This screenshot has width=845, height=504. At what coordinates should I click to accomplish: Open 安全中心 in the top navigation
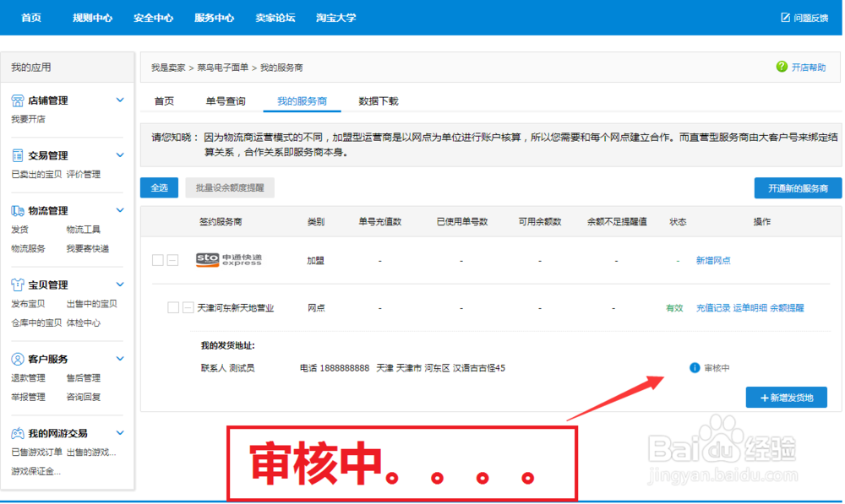click(153, 18)
